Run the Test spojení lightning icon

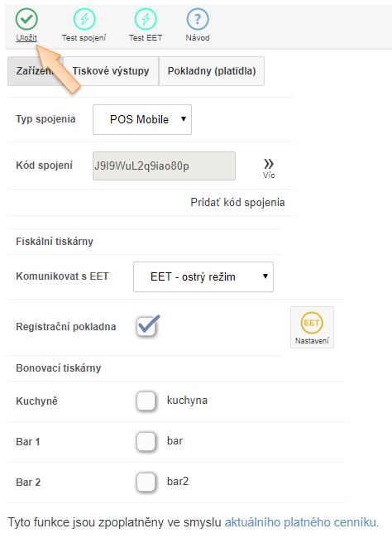coord(84,20)
